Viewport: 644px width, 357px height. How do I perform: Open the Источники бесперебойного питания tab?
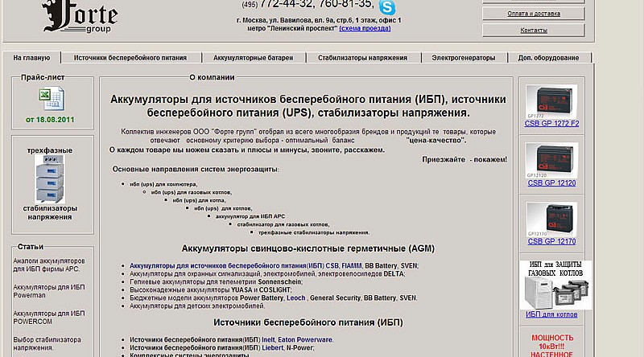click(130, 58)
